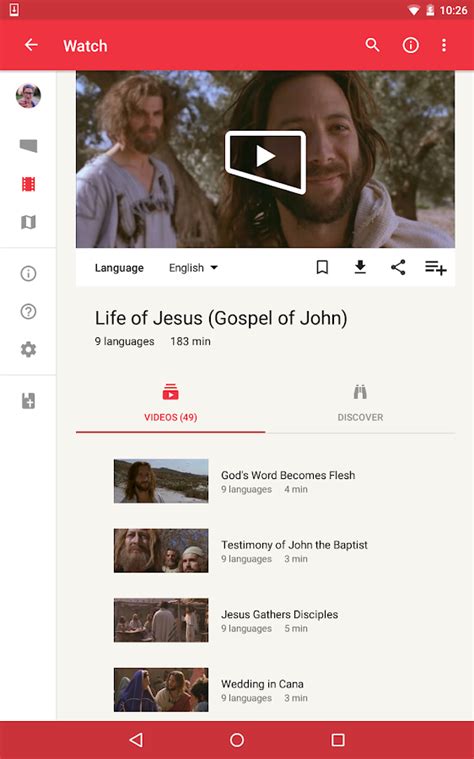This screenshot has width=474, height=759.
Task: Open the map icon in sidebar
Action: pos(28,222)
